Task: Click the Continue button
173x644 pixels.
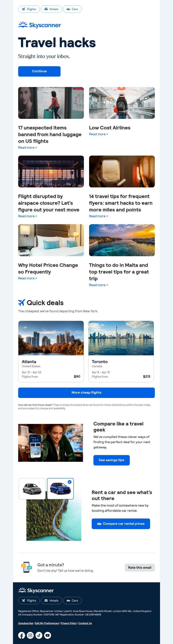Action: [39, 71]
